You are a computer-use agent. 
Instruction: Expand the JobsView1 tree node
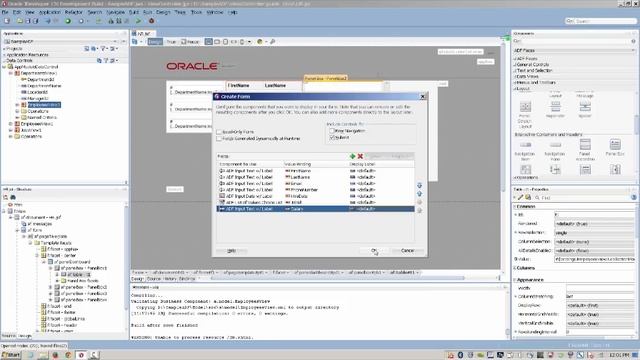coord(11,130)
